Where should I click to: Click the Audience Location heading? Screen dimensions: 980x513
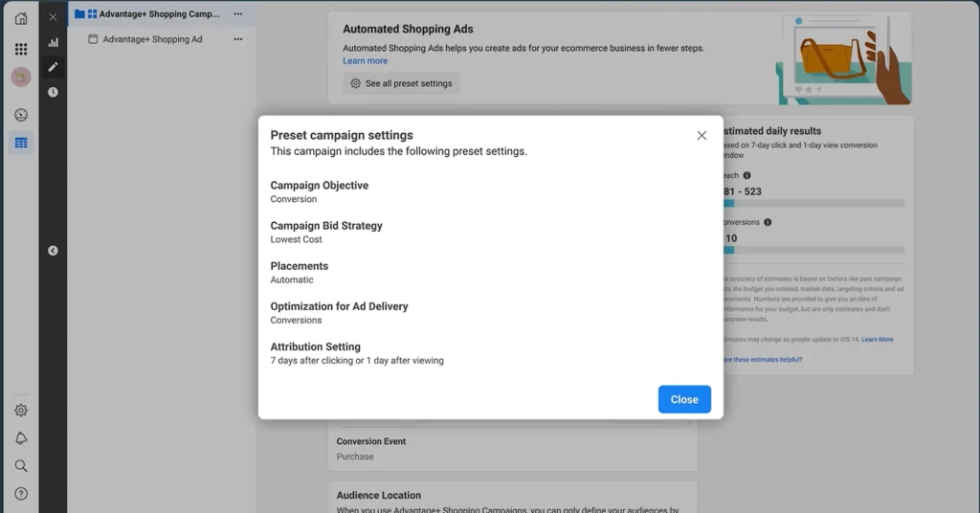[x=379, y=495]
